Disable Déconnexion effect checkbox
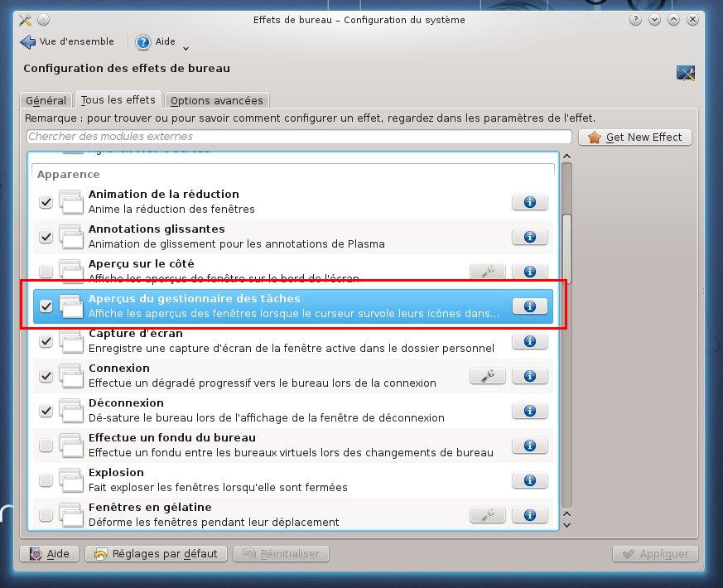 click(46, 411)
